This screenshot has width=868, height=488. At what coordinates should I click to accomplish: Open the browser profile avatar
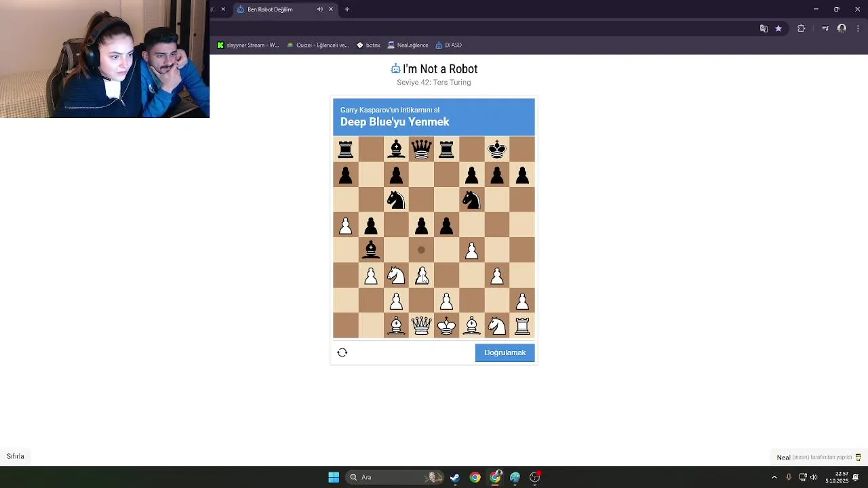842,28
